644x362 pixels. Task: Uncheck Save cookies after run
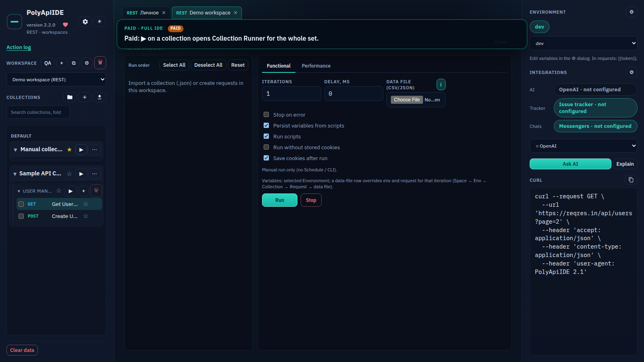pos(266,158)
